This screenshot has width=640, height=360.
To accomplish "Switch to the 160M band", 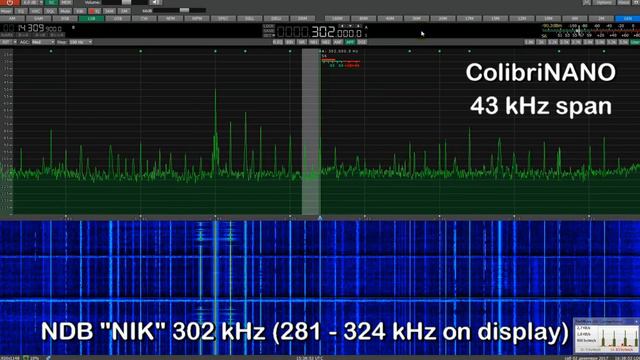I will pos(337,18).
